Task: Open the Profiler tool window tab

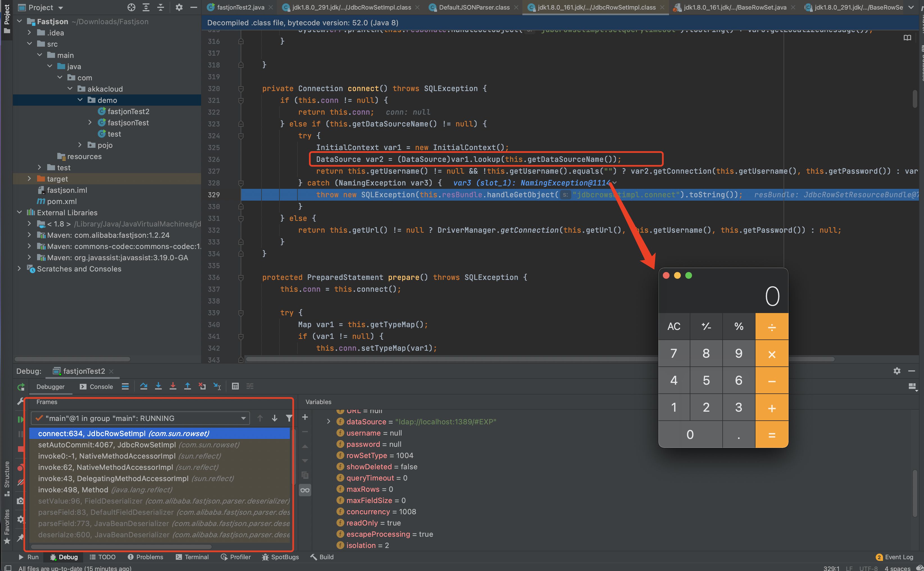Action: click(236, 557)
